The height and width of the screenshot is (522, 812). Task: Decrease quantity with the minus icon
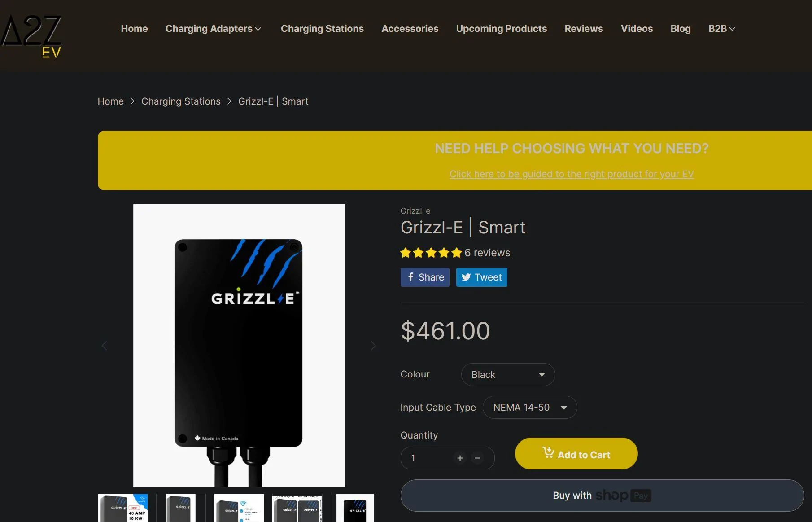[478, 458]
